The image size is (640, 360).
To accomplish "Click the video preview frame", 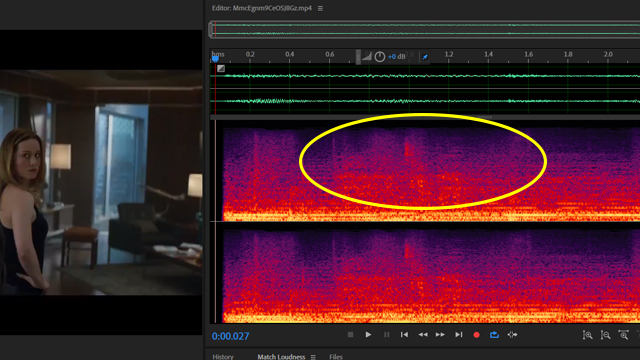I will pos(101,182).
